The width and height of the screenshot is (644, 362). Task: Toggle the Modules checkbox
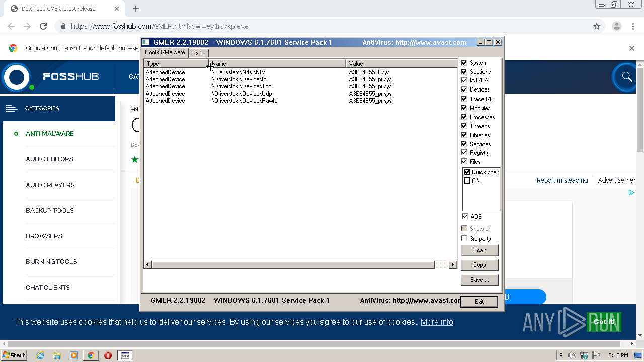click(x=464, y=108)
